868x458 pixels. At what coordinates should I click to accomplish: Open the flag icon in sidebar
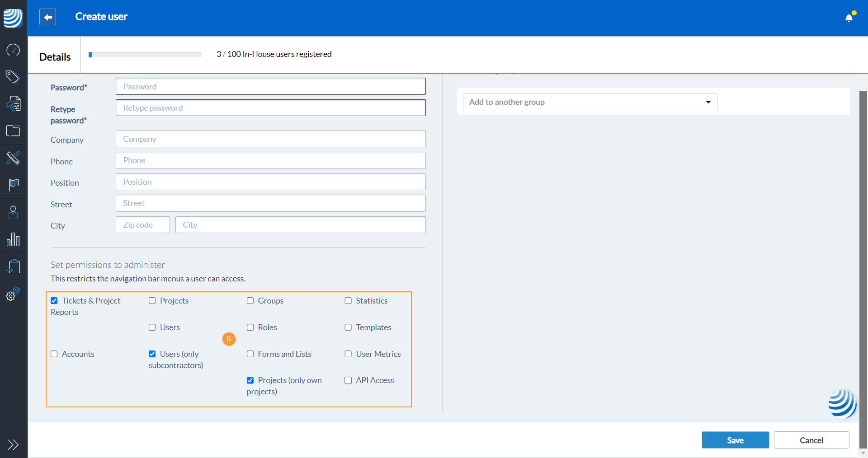tap(13, 185)
